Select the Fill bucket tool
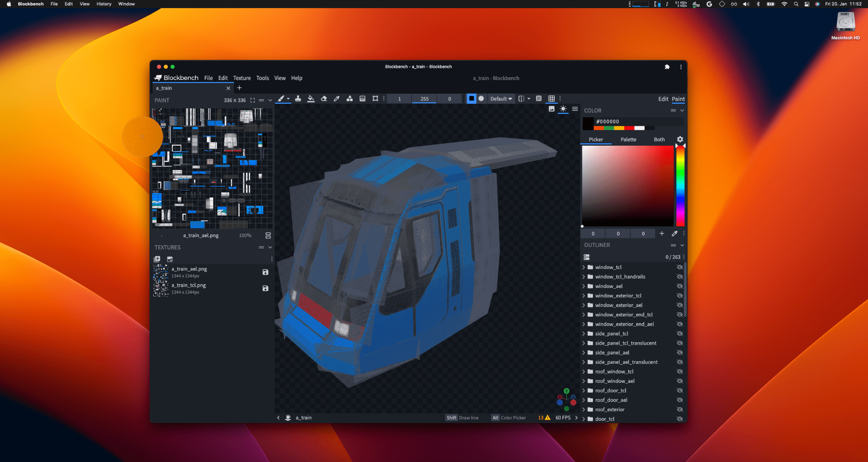Screen dimensions: 868x462 [x=311, y=99]
